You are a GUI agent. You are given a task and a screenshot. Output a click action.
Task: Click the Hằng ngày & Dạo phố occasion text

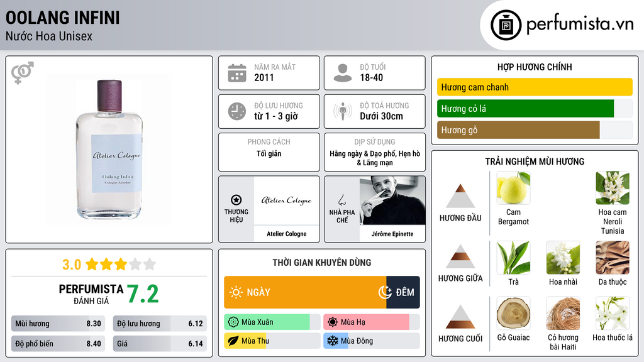[375, 158]
